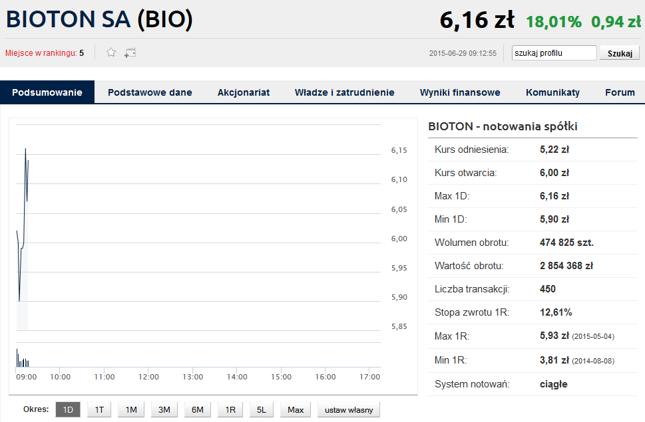Image resolution: width=645 pixels, height=422 pixels.
Task: Switch to Podstawowe dane tab
Action: click(x=150, y=92)
